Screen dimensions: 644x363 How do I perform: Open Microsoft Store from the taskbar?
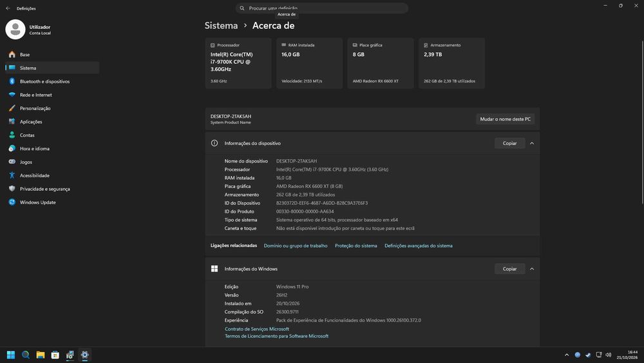click(x=55, y=355)
